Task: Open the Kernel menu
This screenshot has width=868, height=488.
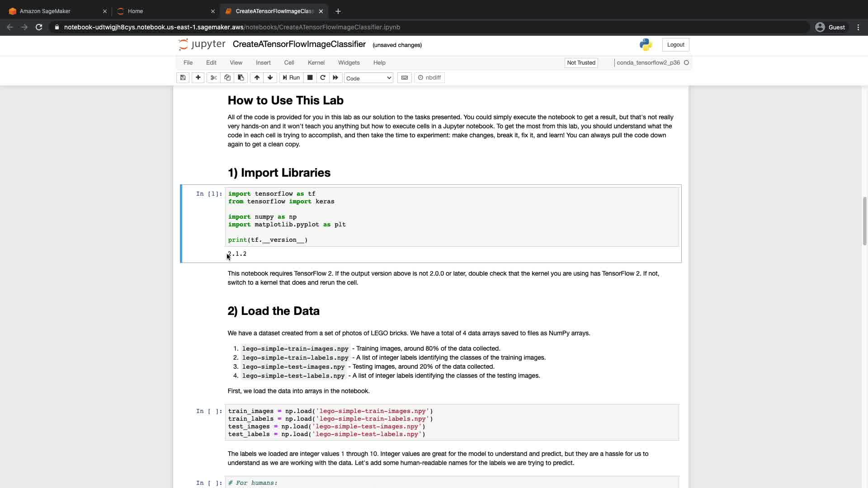Action: (316, 63)
